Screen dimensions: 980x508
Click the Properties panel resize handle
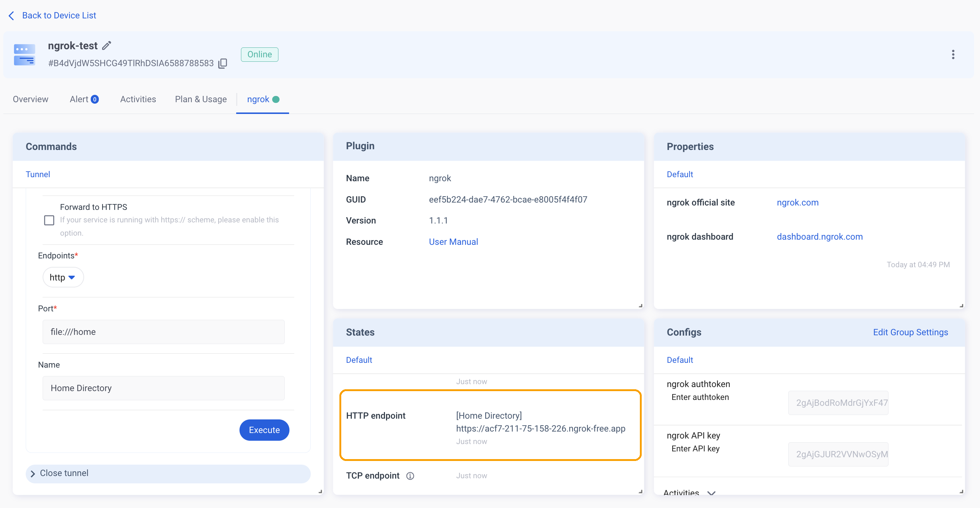click(961, 306)
